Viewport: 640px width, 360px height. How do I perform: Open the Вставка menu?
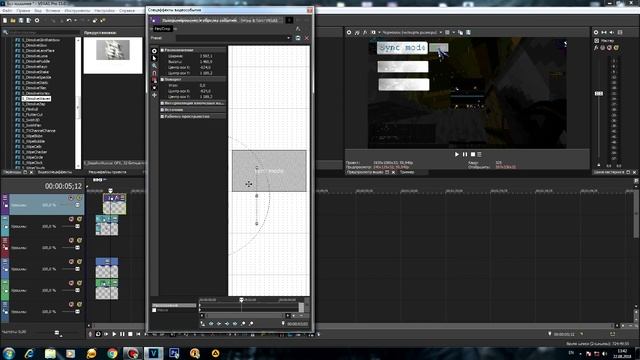coord(53,11)
